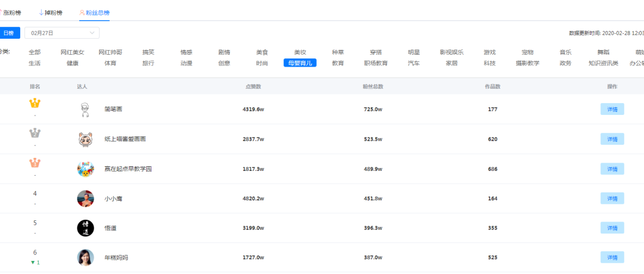Select the 日榜 button
644x274 pixels.
click(x=9, y=33)
